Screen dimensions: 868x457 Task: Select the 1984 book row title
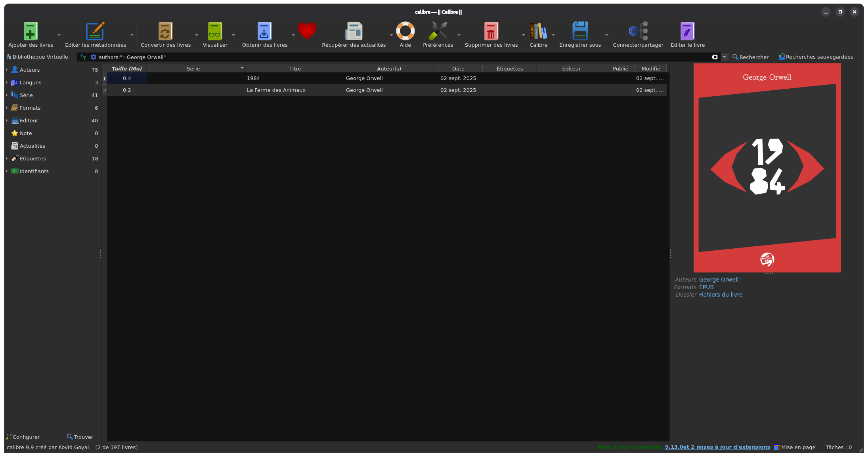(x=253, y=78)
